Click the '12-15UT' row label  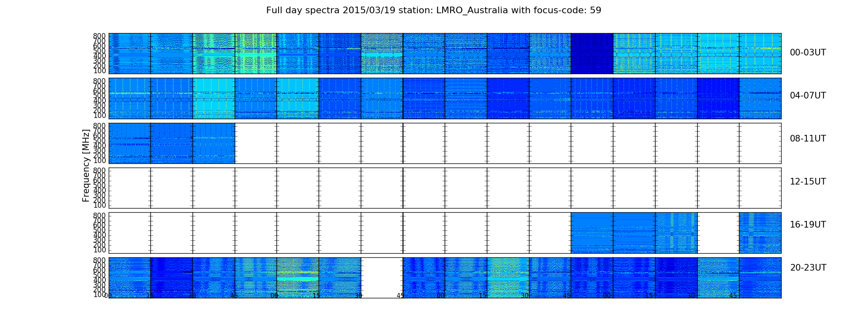(x=808, y=182)
